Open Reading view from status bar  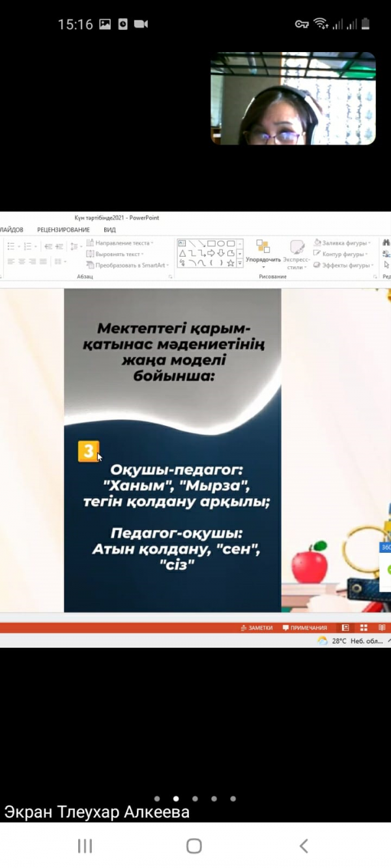coord(381,628)
